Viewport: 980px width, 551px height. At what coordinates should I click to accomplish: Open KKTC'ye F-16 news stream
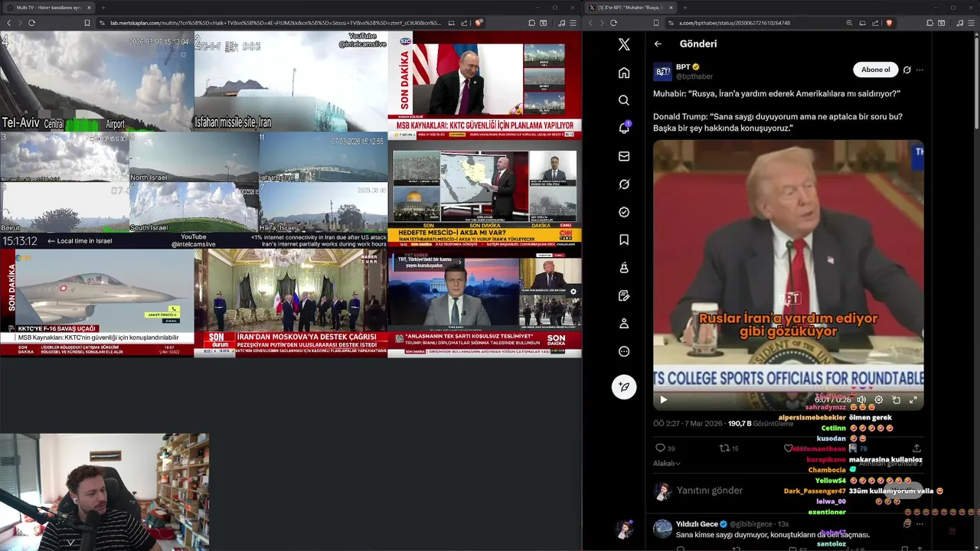click(x=96, y=302)
